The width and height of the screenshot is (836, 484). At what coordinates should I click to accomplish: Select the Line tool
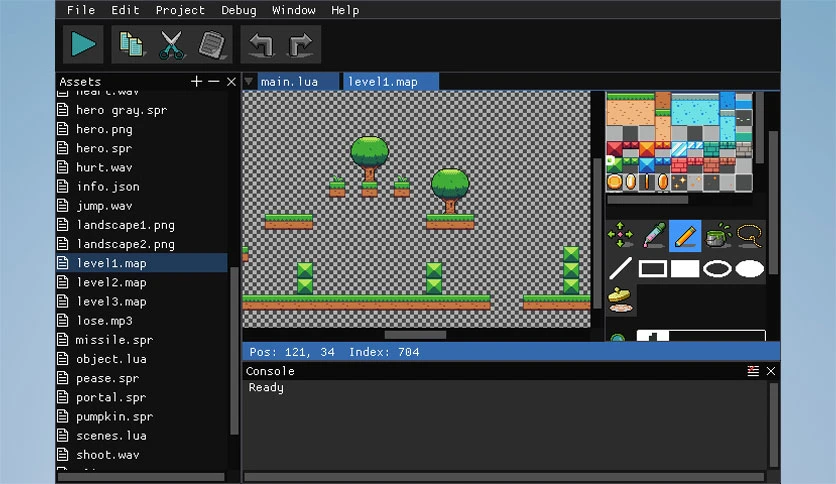pos(620,268)
